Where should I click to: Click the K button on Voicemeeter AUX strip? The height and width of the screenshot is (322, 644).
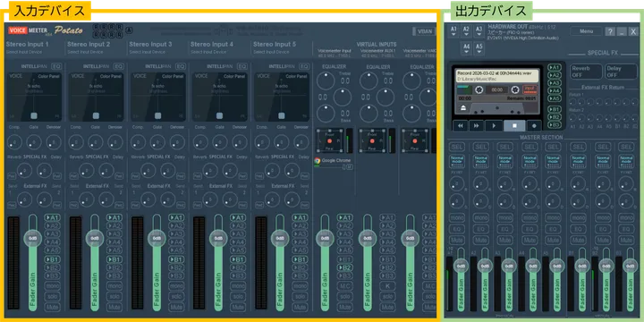[x=387, y=286]
